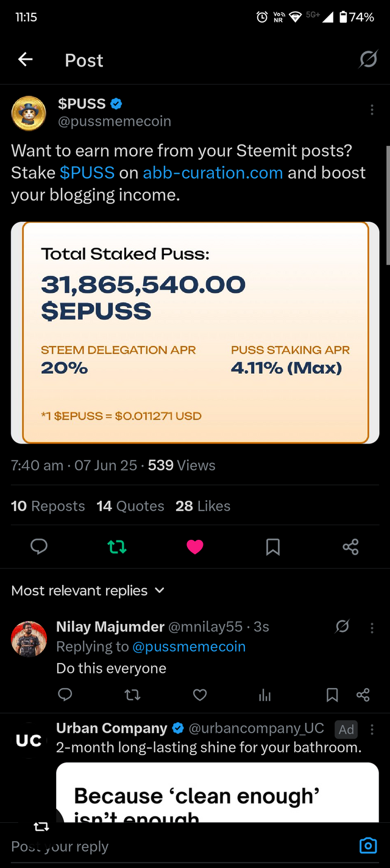
Task: Tap the reply bubble icon under the post
Action: click(x=39, y=547)
